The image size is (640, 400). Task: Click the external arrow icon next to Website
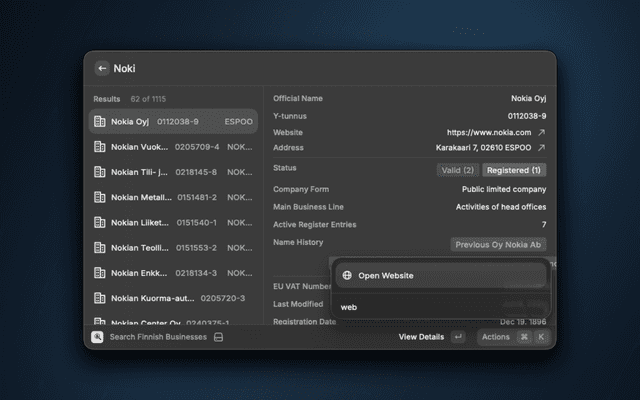point(542,133)
